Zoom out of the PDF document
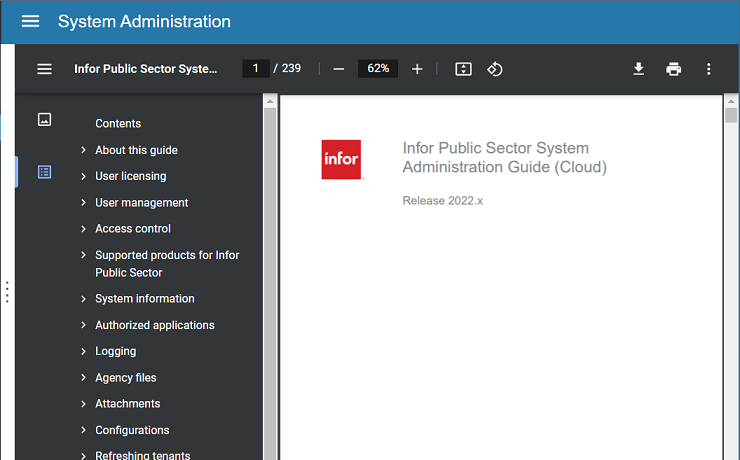Viewport: 740px width, 460px height. tap(339, 69)
